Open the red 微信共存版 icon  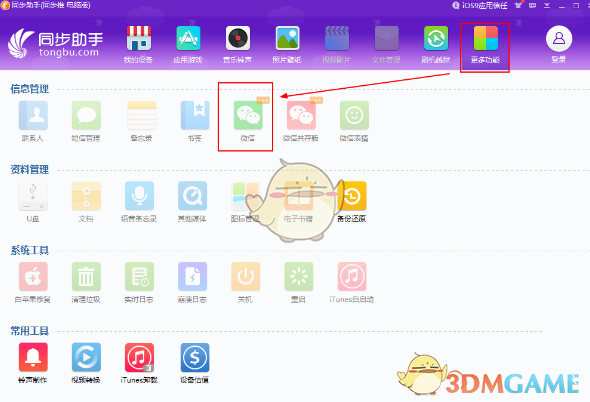pyautogui.click(x=301, y=115)
